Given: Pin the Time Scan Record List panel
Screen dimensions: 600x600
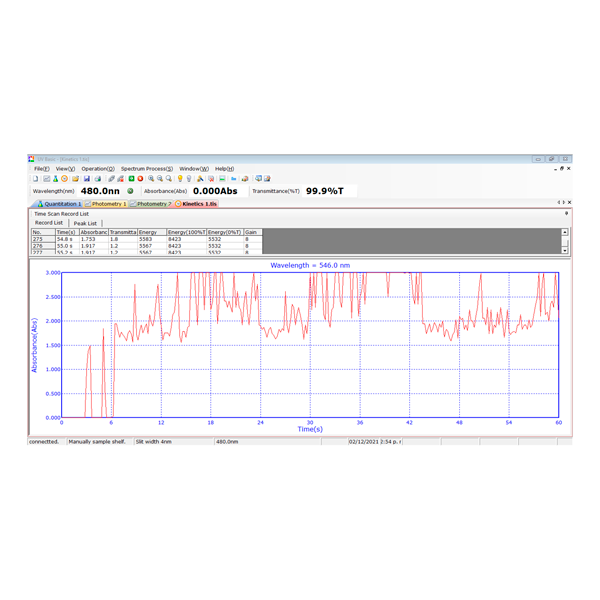Looking at the screenshot, I should coord(566,213).
